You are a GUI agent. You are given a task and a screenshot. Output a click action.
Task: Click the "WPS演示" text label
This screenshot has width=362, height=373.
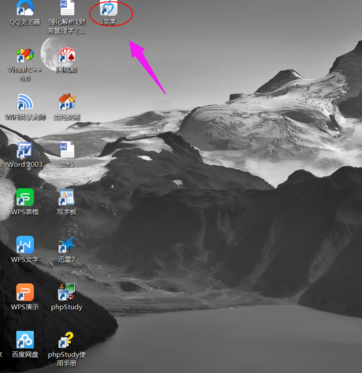(25, 307)
